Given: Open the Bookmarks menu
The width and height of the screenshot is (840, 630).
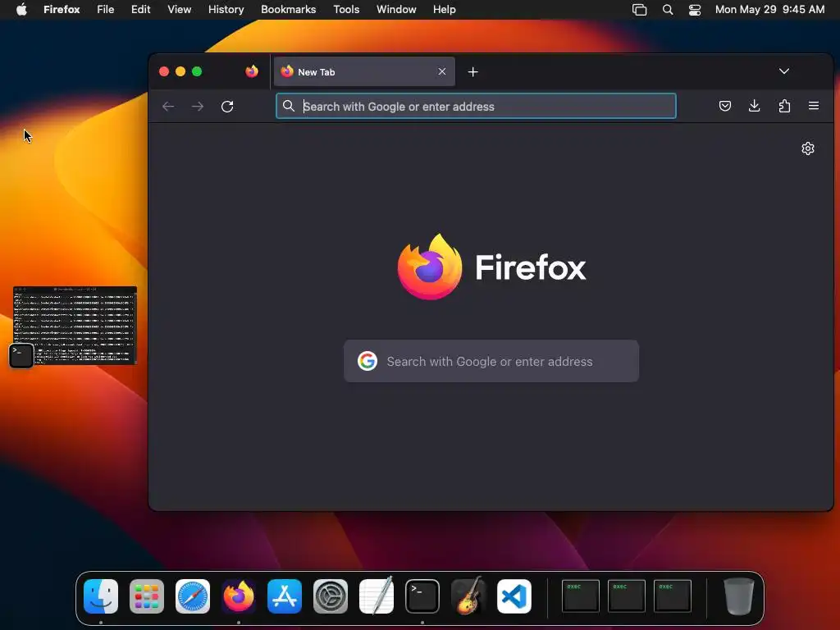Looking at the screenshot, I should [x=288, y=10].
